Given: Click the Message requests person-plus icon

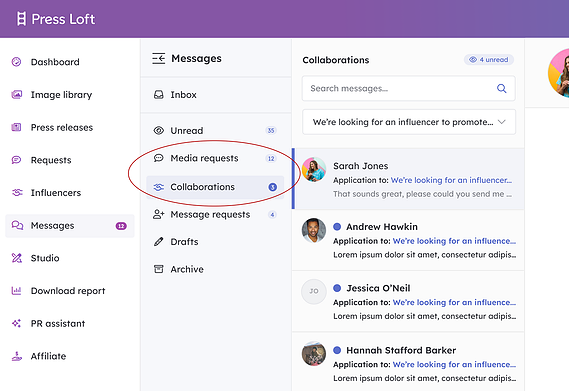Looking at the screenshot, I should (x=159, y=214).
